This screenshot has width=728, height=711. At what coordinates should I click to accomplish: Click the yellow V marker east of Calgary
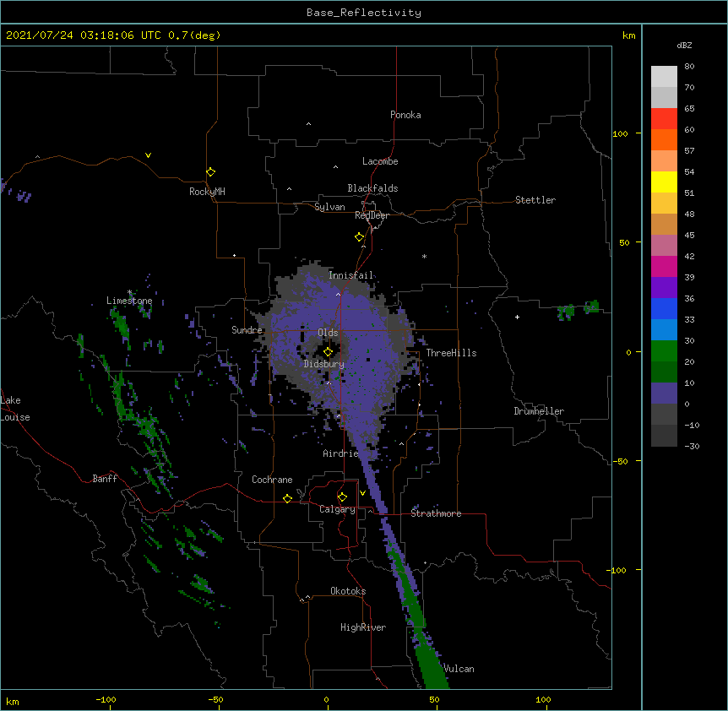(362, 493)
